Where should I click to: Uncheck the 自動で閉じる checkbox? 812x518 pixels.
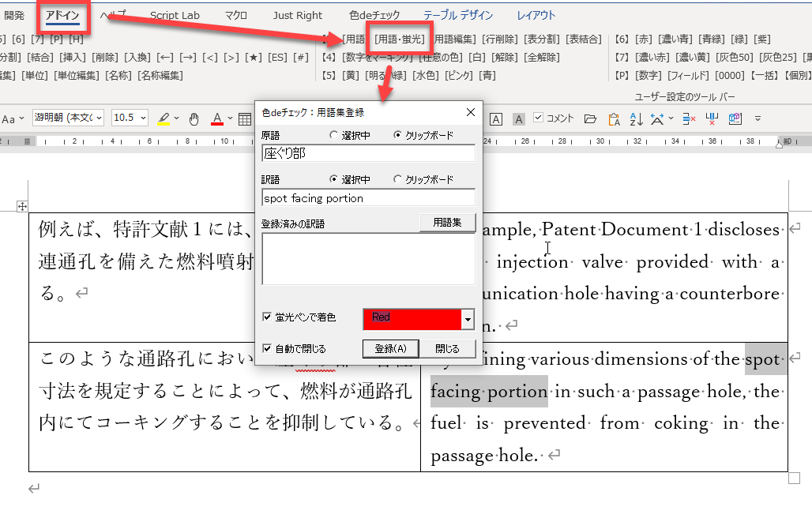coord(267,348)
